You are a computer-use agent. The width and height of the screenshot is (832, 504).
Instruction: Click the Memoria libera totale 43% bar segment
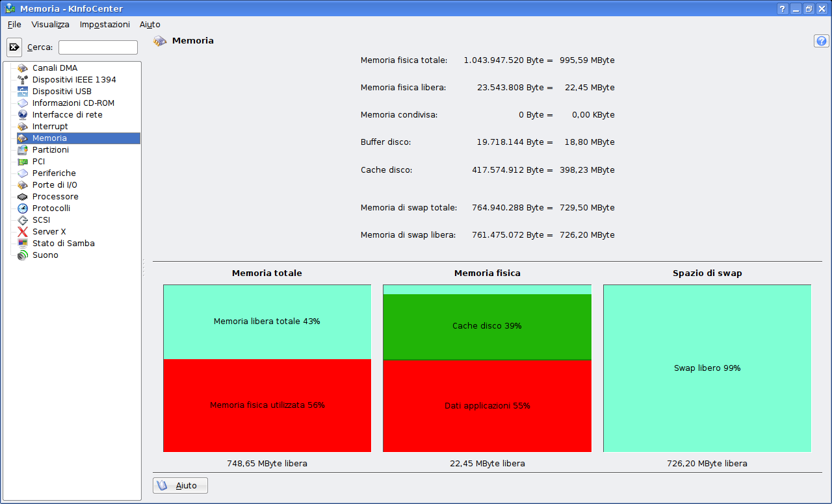pyautogui.click(x=267, y=322)
